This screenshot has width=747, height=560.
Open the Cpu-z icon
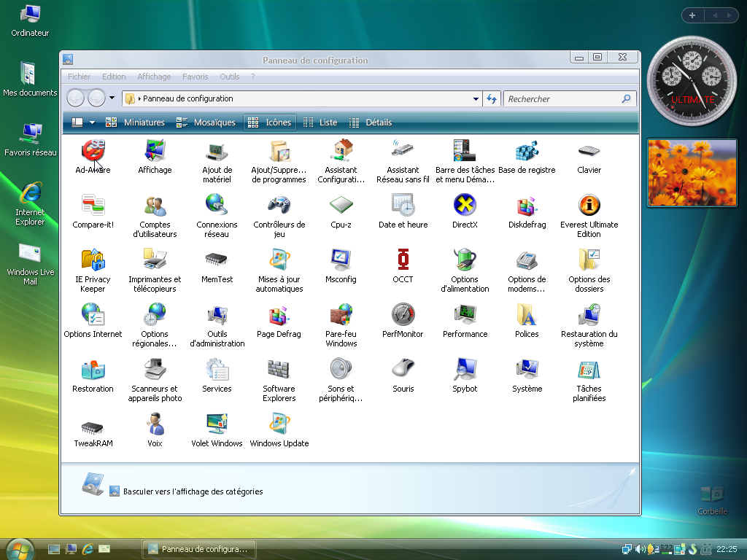click(x=341, y=206)
